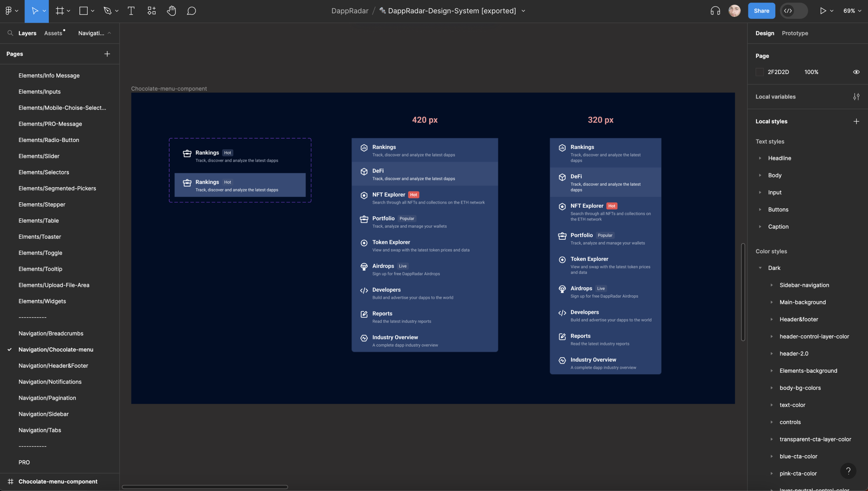The height and width of the screenshot is (491, 868).
Task: Expand the Headline text styles
Action: 760,158
